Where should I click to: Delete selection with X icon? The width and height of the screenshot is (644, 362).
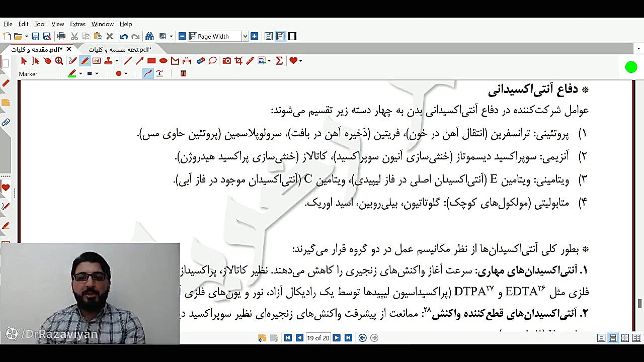[x=110, y=36]
